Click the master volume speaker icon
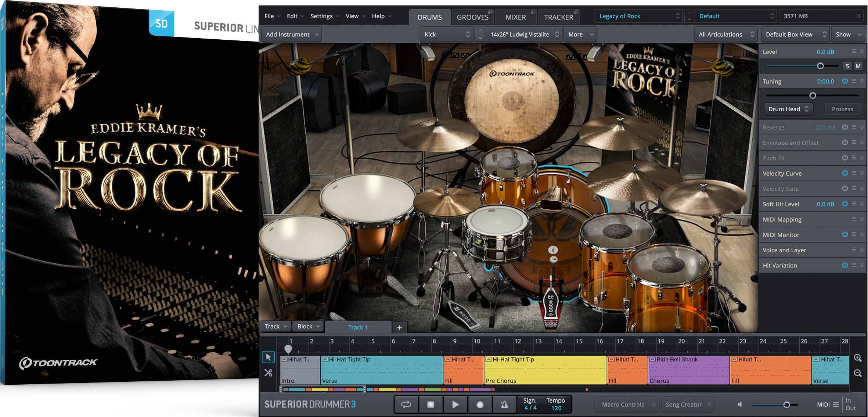 (x=740, y=405)
